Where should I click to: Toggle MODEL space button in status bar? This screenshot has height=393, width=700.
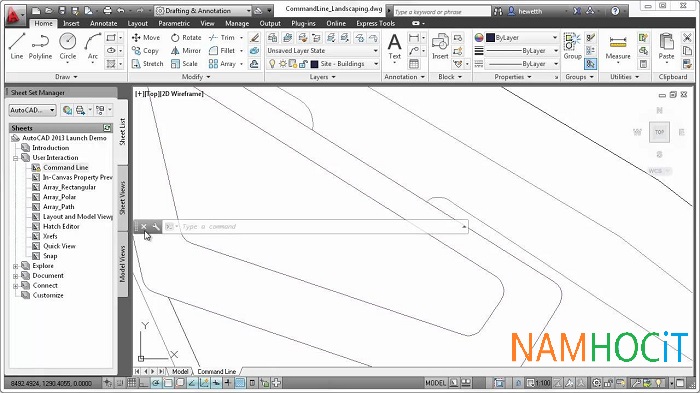(x=435, y=383)
